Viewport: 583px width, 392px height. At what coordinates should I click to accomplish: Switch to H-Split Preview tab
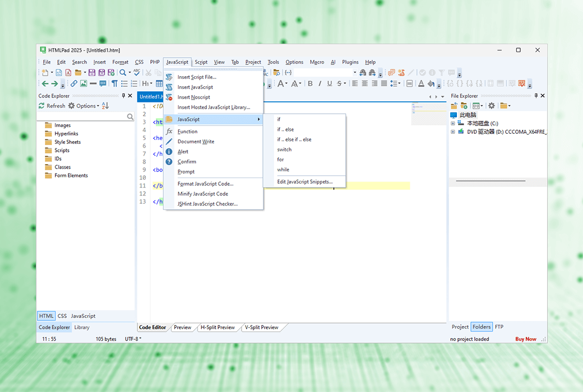[x=218, y=328]
